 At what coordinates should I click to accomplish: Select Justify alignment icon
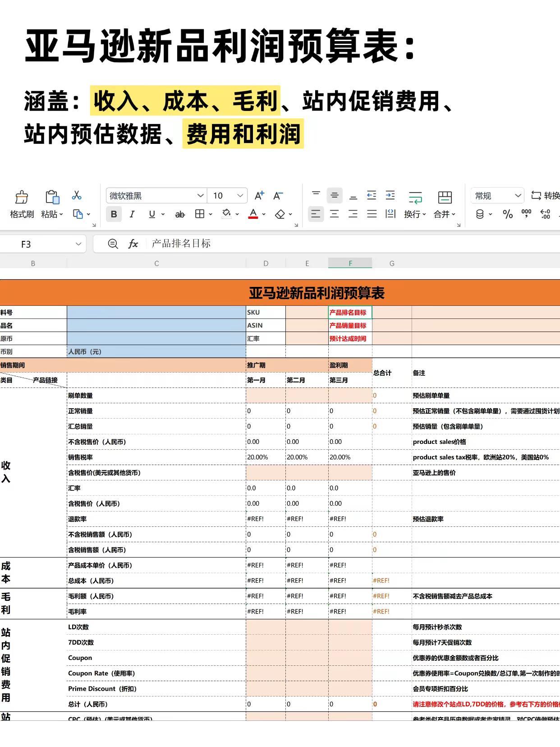tap(372, 214)
